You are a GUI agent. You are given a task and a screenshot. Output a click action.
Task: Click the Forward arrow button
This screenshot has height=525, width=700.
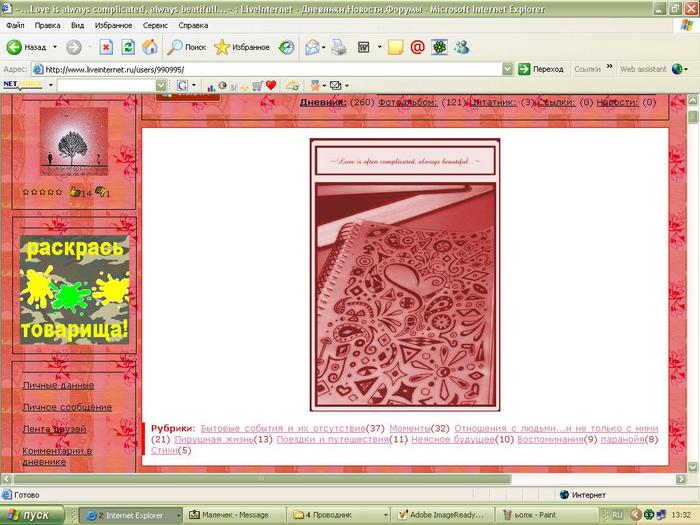(74, 47)
